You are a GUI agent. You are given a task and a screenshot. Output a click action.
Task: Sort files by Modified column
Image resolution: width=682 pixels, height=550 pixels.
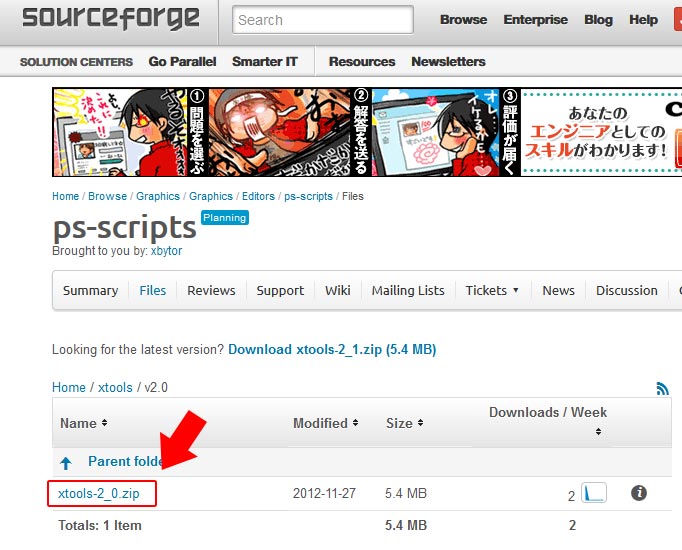[325, 423]
